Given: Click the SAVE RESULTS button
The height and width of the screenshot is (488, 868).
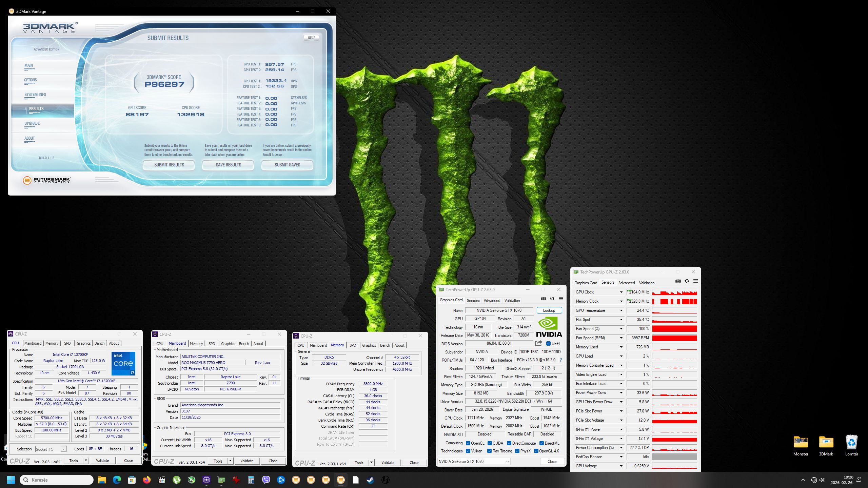Looking at the screenshot, I should tap(228, 165).
